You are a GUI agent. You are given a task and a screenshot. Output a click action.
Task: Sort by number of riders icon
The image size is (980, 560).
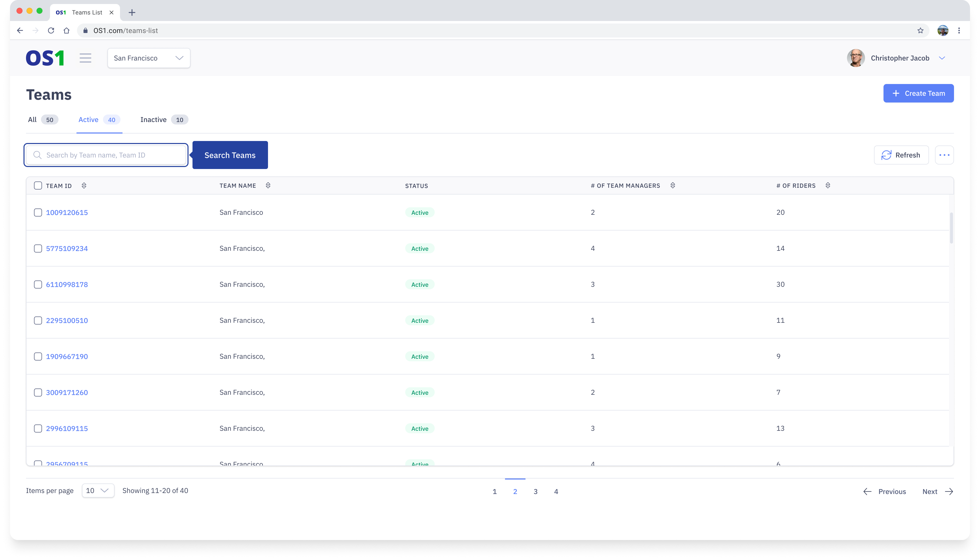pyautogui.click(x=828, y=186)
